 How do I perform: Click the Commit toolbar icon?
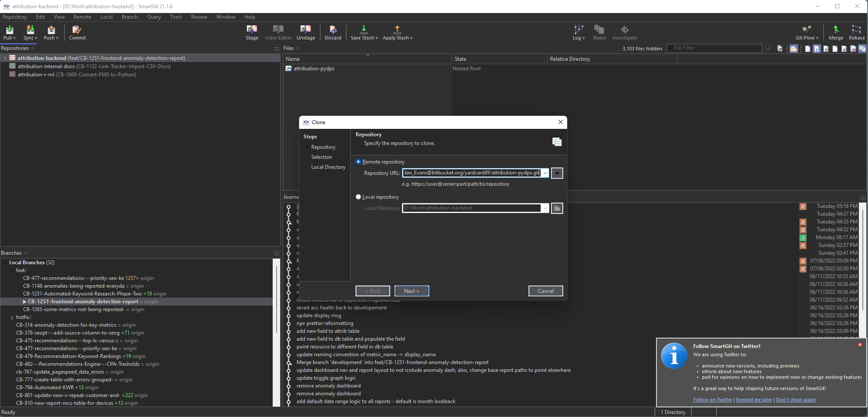[x=77, y=32]
